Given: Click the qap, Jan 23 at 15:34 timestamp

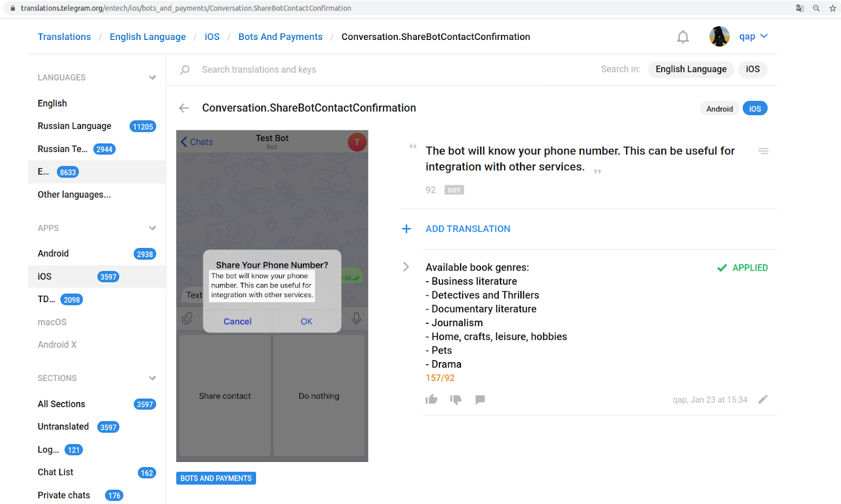Looking at the screenshot, I should (x=710, y=399).
